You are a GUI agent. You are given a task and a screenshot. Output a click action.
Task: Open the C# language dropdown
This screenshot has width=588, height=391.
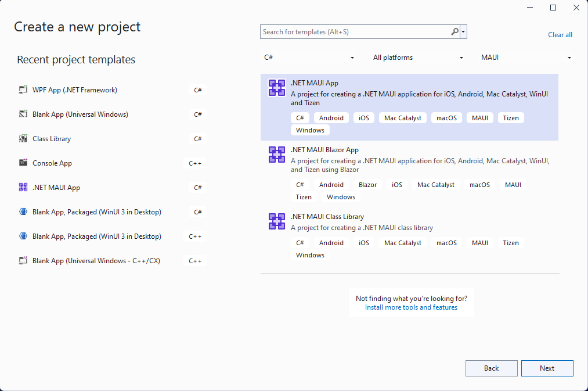point(309,57)
